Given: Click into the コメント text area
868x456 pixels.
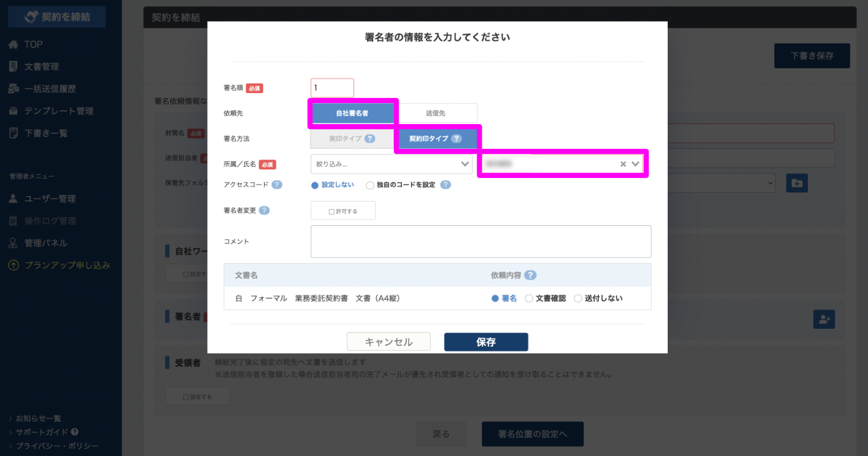Looking at the screenshot, I should tap(480, 241).
